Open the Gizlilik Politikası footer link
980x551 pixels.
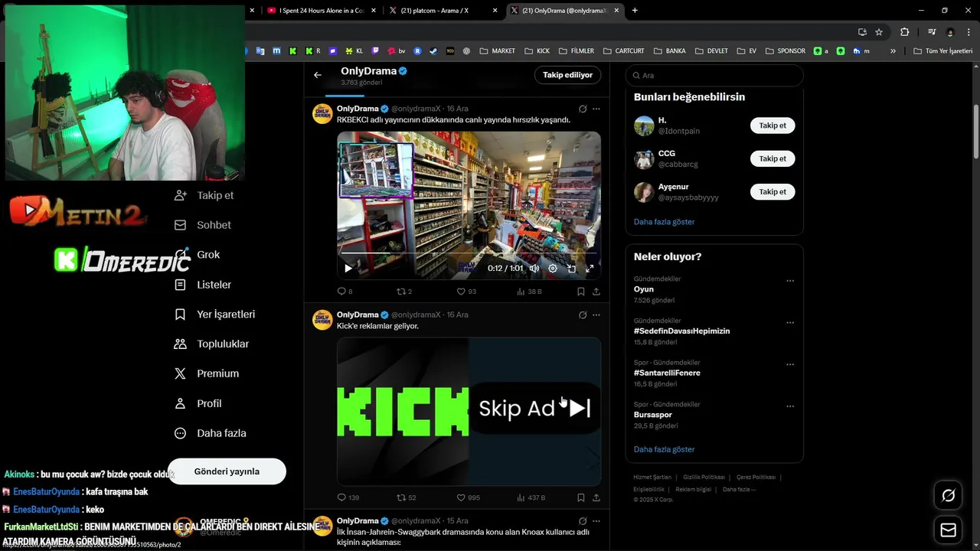coord(704,477)
